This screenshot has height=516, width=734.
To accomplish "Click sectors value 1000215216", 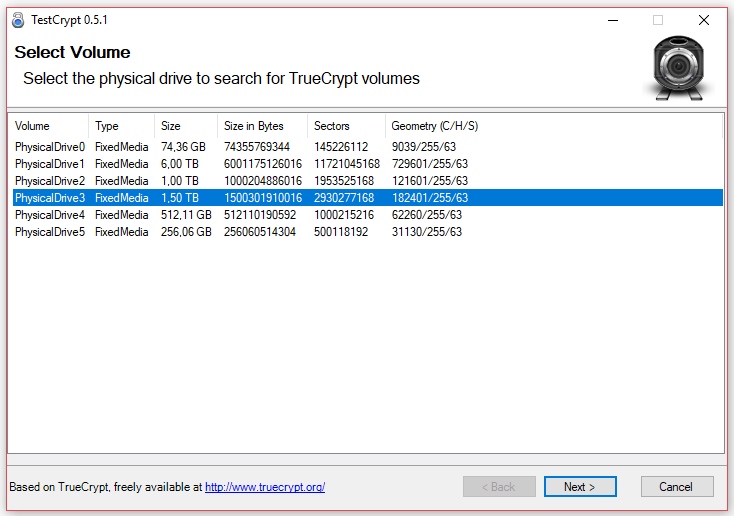I will (344, 215).
